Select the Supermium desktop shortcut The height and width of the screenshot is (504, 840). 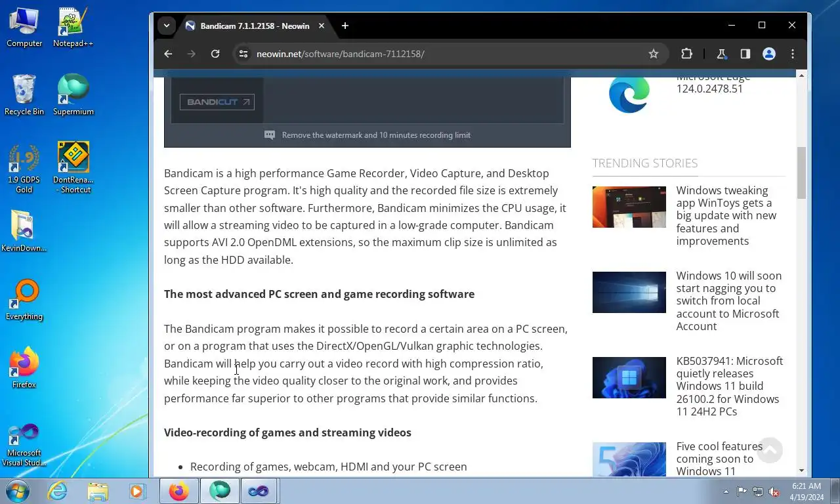point(73,96)
